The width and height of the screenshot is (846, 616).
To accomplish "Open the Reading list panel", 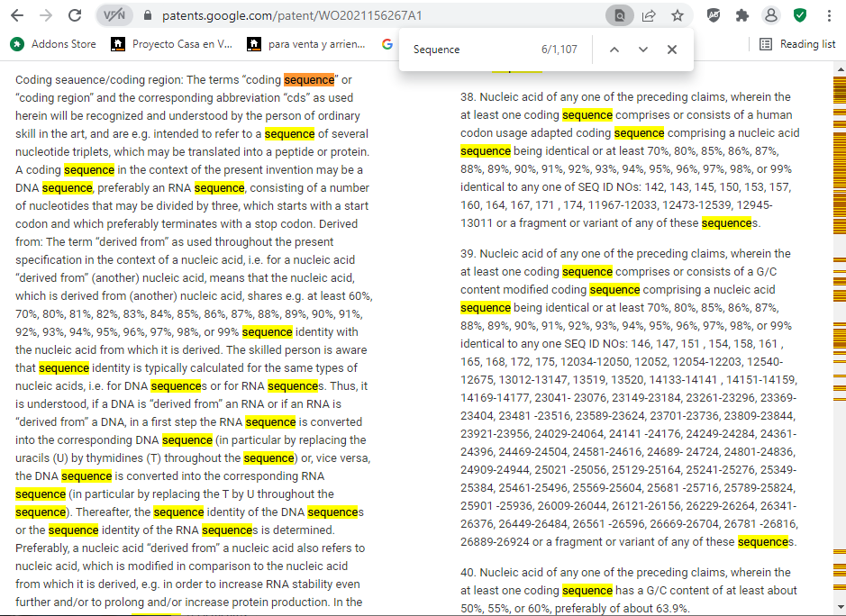I will 797,43.
